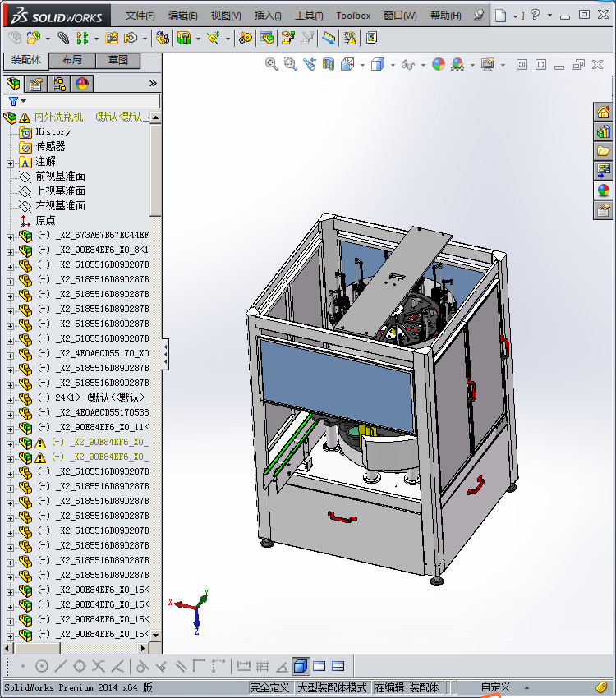Viewport: 616px width, 698px height.
Task: Toggle the grid snap icon in bottom toolbar
Action: (263, 667)
